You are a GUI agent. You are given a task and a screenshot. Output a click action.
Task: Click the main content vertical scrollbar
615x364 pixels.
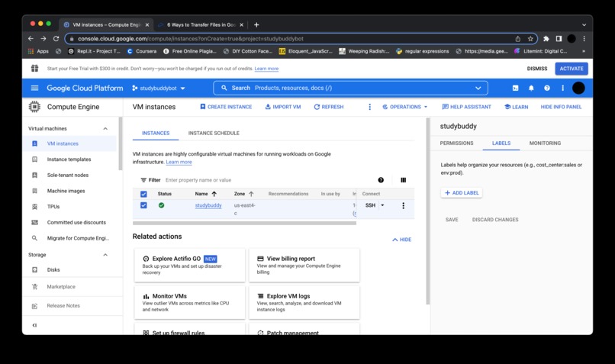tap(427, 211)
